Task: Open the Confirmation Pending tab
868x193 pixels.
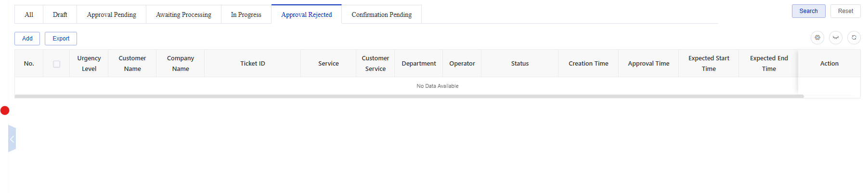Action: click(382, 14)
